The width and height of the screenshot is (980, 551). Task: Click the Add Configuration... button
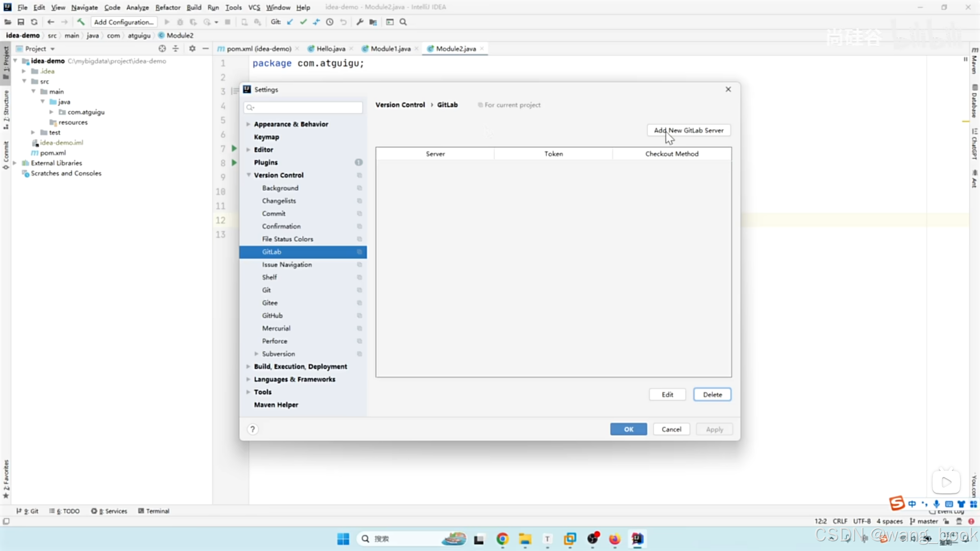124,22
